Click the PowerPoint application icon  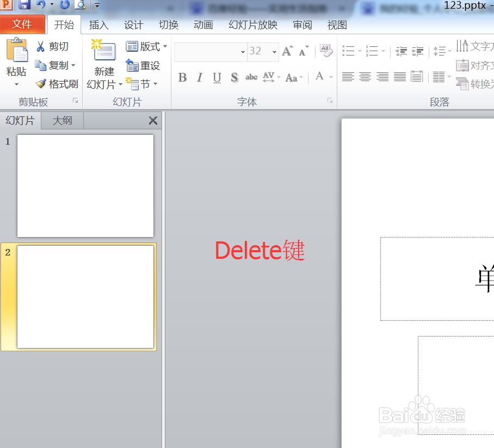(7, 4)
